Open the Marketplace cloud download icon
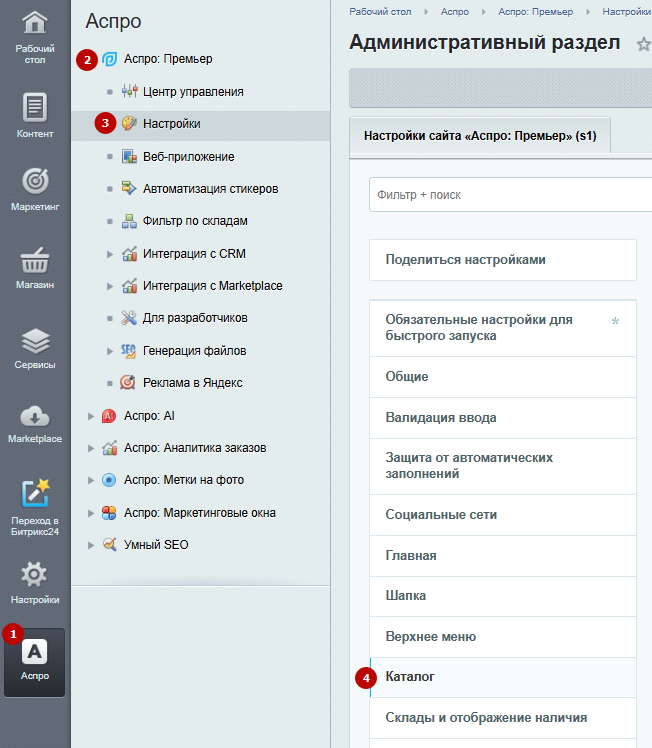The height and width of the screenshot is (748, 652). coord(35,416)
